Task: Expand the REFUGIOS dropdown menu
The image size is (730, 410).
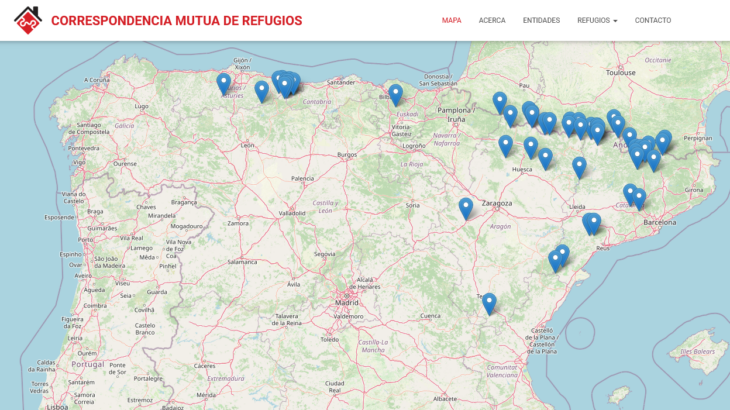Action: [x=597, y=20]
